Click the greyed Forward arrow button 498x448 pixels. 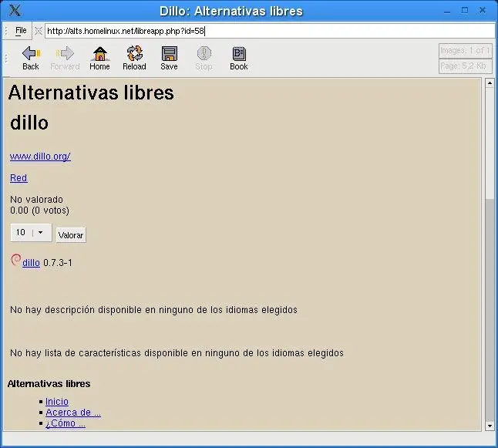(x=65, y=58)
